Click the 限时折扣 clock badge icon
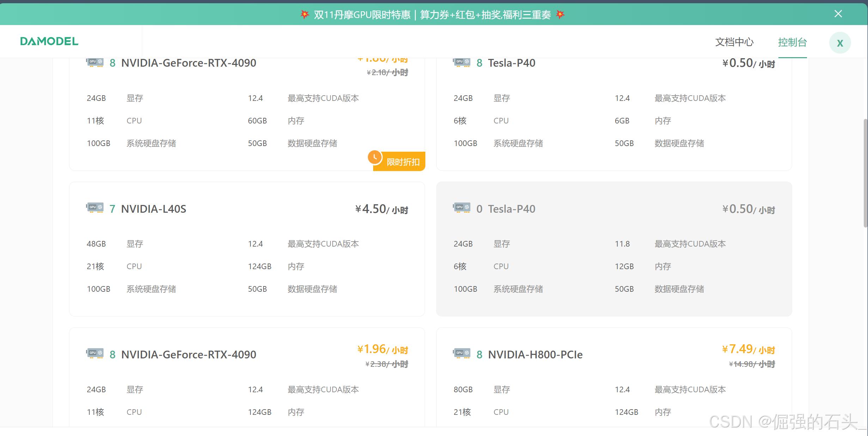868x436 pixels. [x=375, y=157]
